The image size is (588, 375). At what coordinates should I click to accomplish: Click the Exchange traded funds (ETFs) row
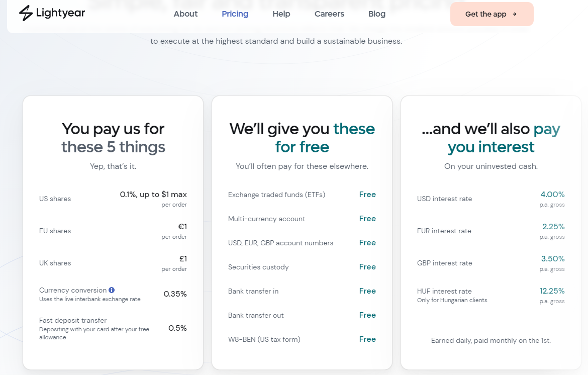tap(302, 195)
